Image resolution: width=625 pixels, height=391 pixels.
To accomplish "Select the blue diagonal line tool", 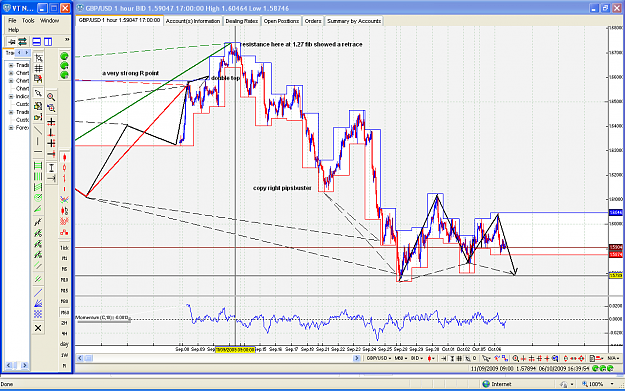I will point(38,293).
